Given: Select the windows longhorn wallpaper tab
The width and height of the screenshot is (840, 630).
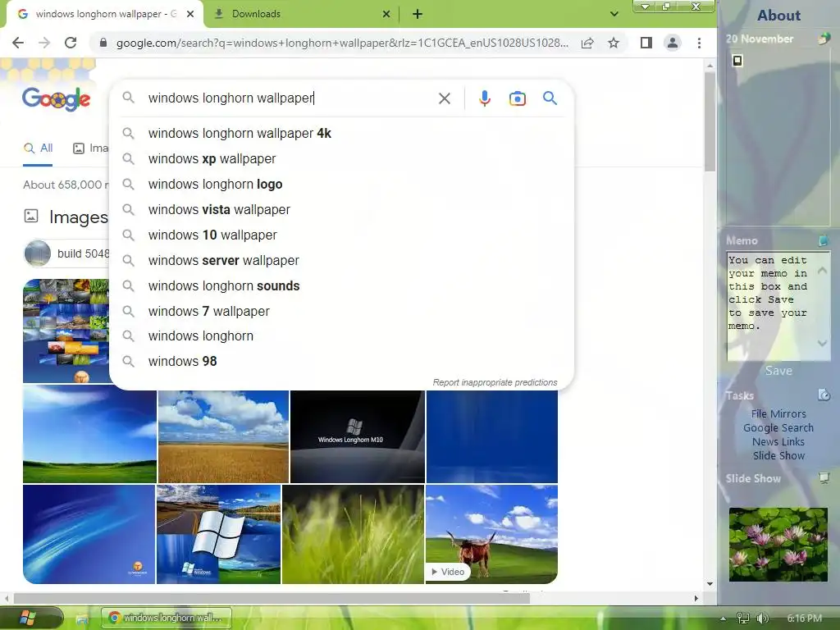Looking at the screenshot, I should pyautogui.click(x=104, y=15).
